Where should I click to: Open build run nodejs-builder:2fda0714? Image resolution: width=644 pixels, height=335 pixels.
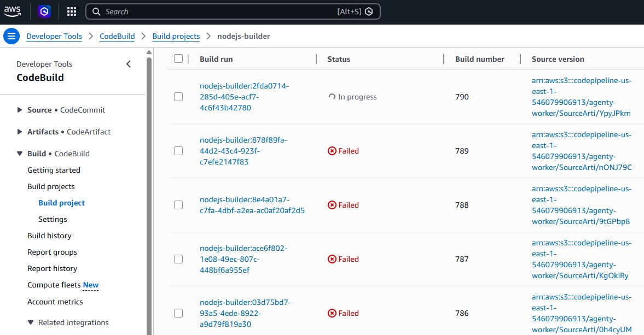tap(245, 97)
